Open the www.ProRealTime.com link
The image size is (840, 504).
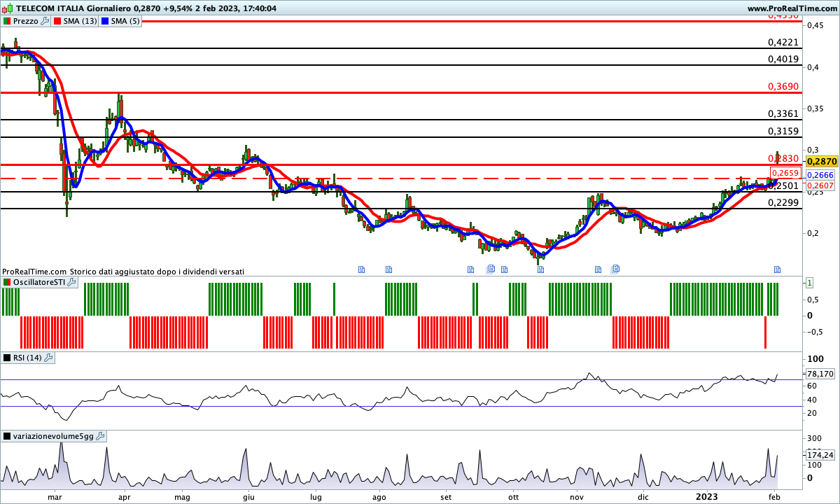pos(792,8)
